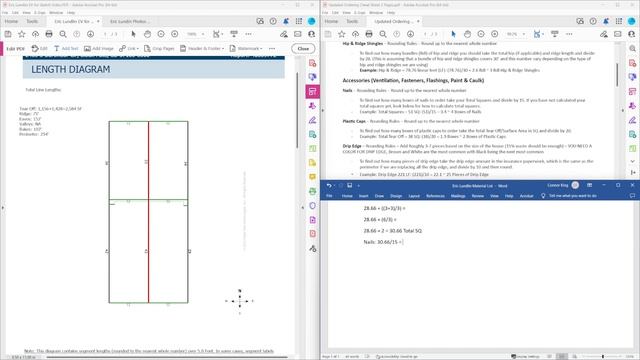Open File menu in left Acrobat window
Viewport: 640px width, 360px height.
point(4,13)
